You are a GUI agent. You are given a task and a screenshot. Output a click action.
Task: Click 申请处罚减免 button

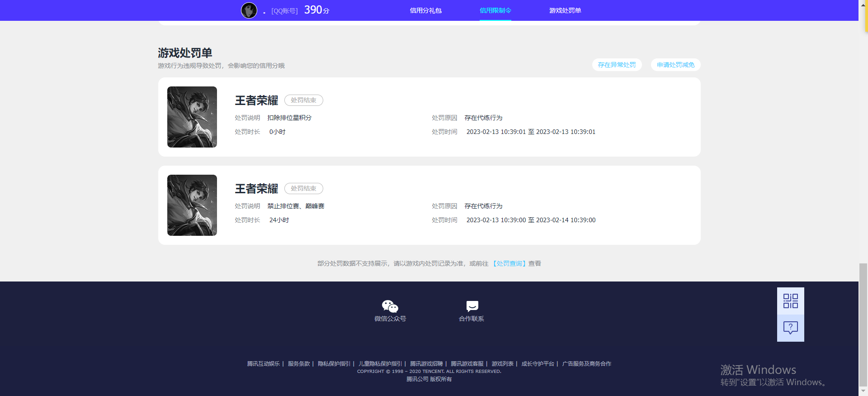tap(675, 65)
